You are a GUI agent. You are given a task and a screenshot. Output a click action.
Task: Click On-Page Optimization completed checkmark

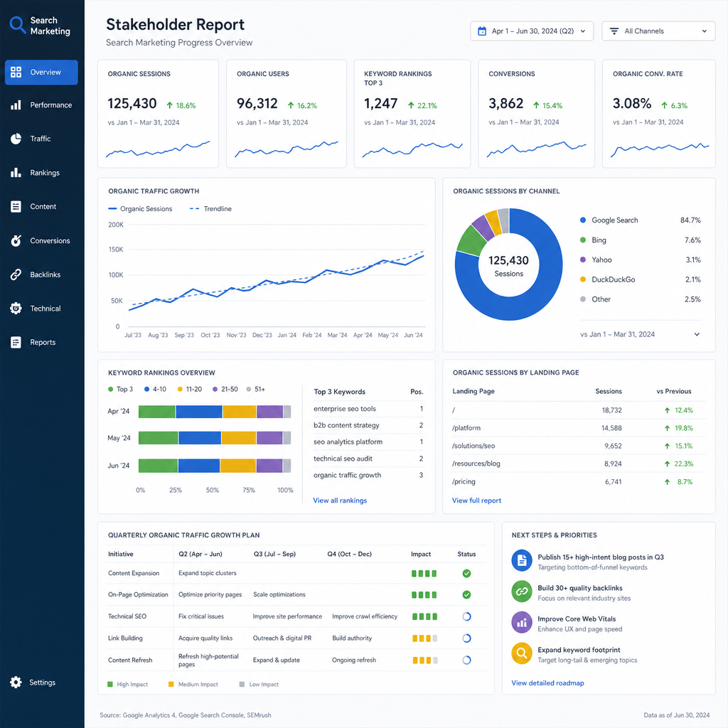[x=466, y=595]
